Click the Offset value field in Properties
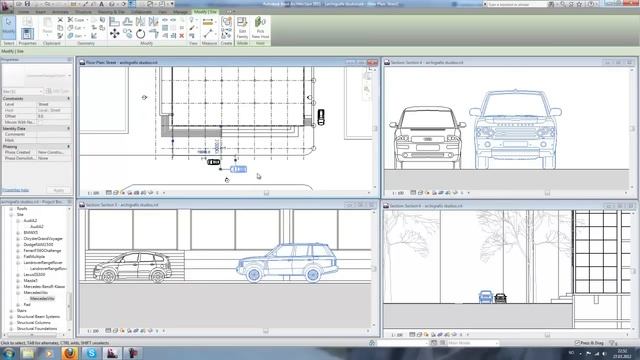 coord(54,116)
